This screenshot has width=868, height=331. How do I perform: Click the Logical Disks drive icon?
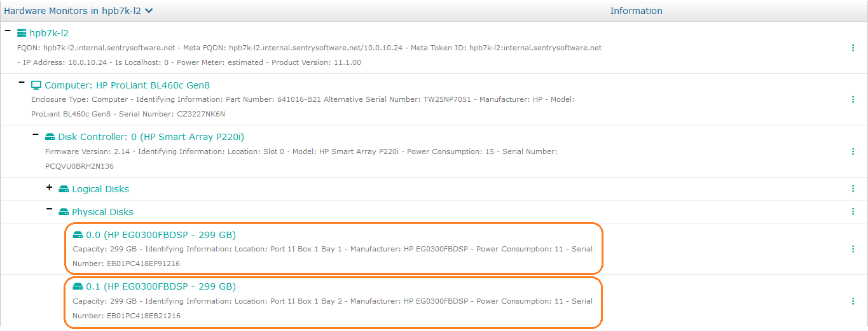click(64, 189)
